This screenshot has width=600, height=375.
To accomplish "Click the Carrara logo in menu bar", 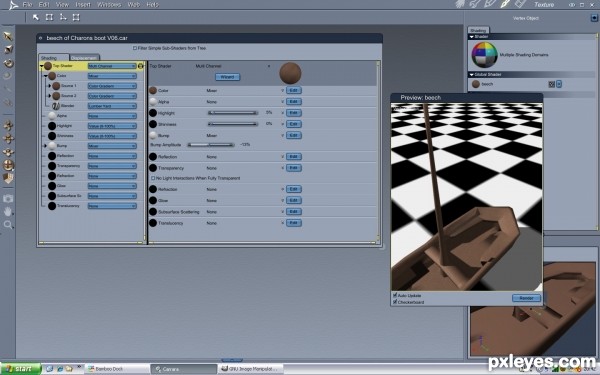I will (13, 5).
